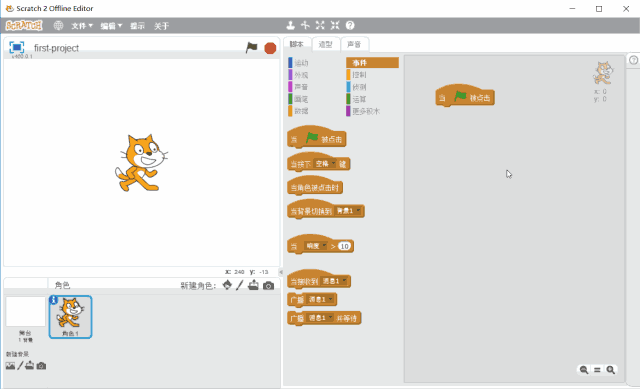Open the 空格 key dropdown in key-press block
Screen dimensions: 640x389
pos(325,164)
